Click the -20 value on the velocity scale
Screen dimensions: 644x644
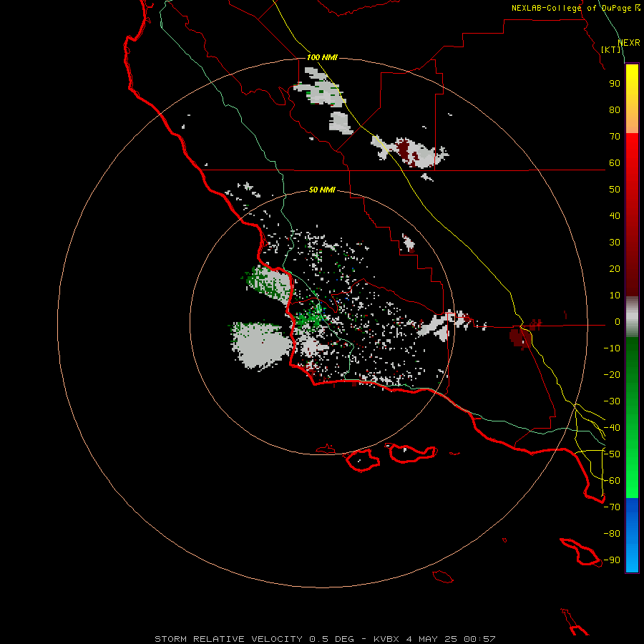click(612, 374)
